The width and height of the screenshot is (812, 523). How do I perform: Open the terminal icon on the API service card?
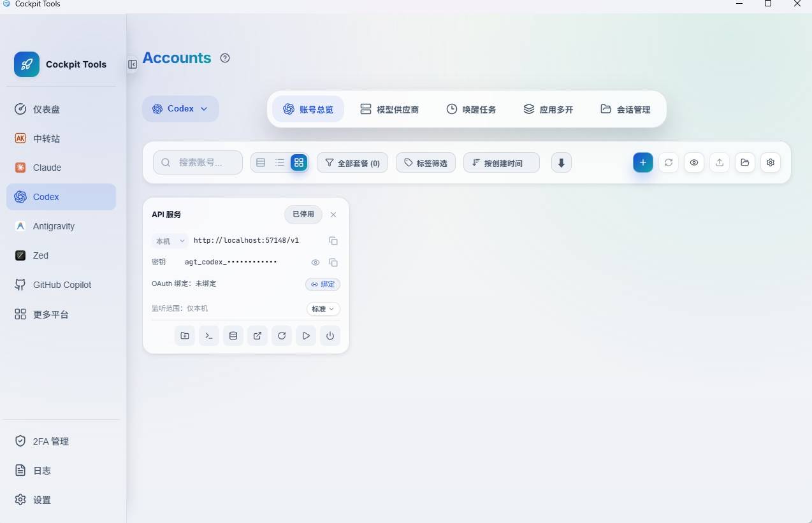209,336
